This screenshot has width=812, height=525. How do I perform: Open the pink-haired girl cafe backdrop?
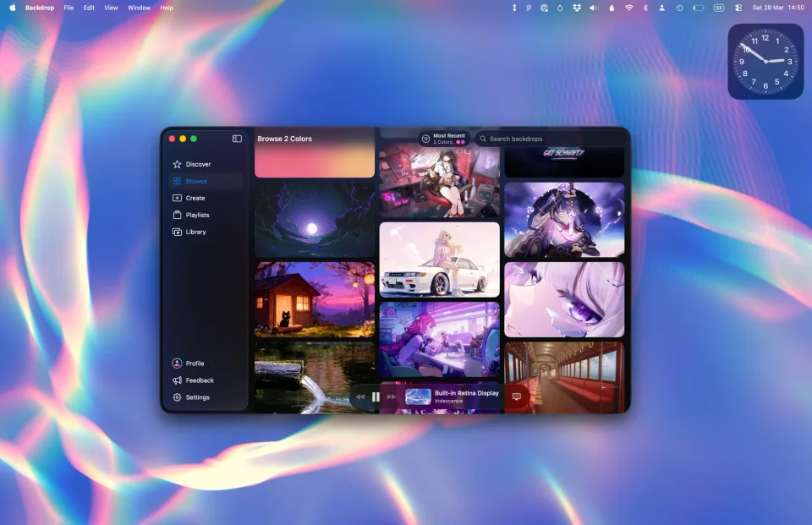click(x=440, y=340)
